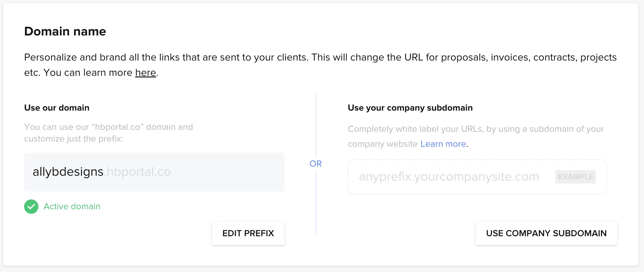Click the "allybdesigns" prefix text

point(68,172)
